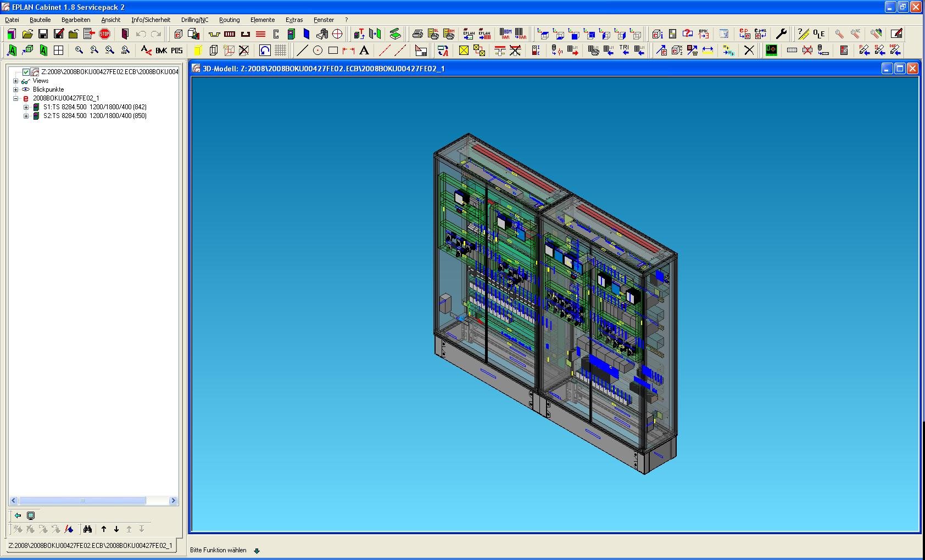The height and width of the screenshot is (560, 925).
Task: Open the Bauteile menu
Action: pos(40,20)
